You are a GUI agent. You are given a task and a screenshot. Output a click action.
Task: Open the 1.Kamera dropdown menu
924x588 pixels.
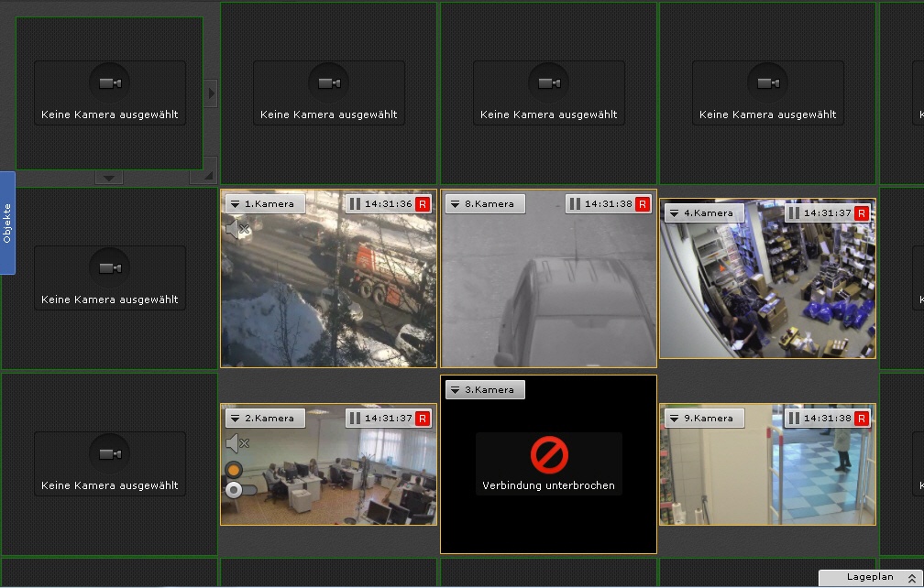265,203
